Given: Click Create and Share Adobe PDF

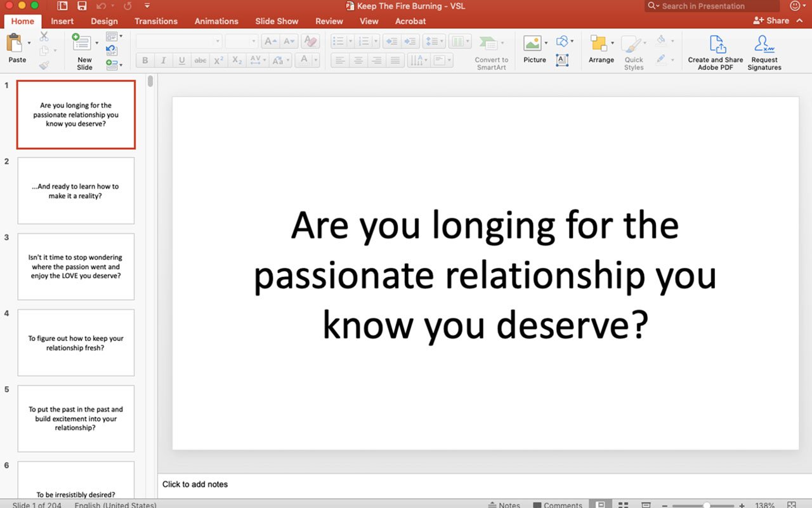Looking at the screenshot, I should pos(716,52).
